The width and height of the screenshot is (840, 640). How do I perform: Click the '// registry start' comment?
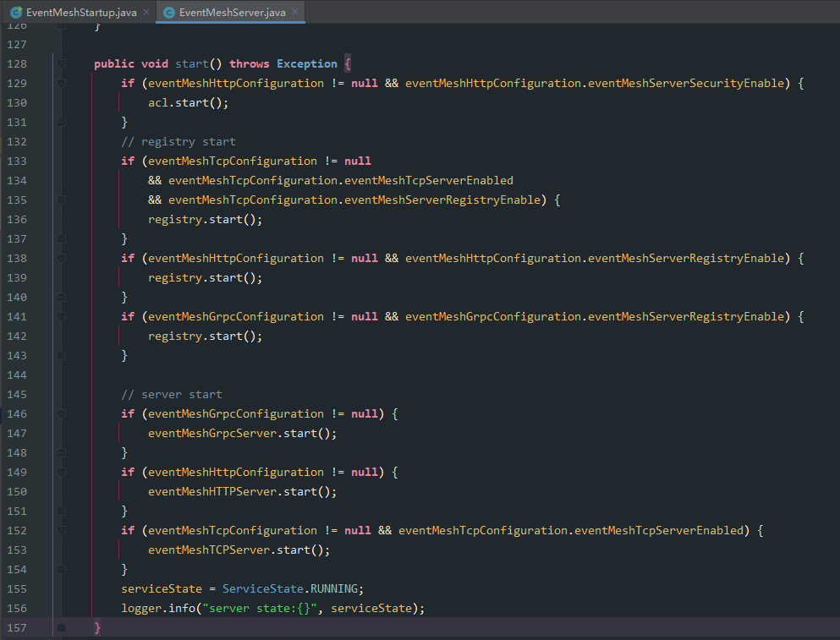178,142
